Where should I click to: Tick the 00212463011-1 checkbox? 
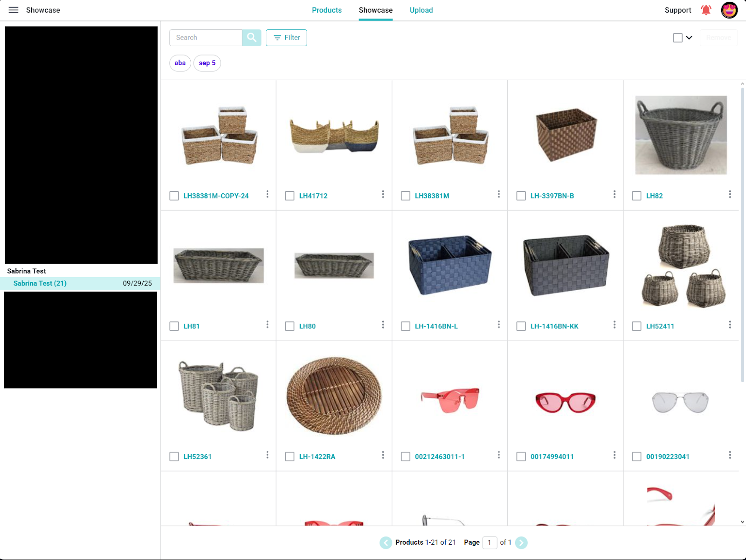406,457
